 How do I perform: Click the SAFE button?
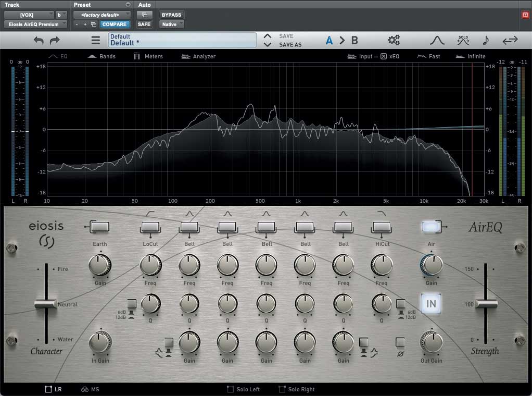[144, 24]
